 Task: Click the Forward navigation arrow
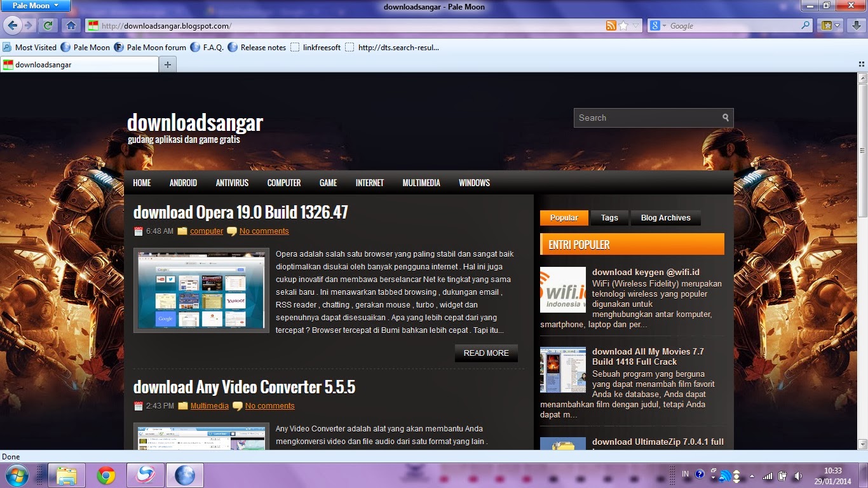tap(29, 25)
